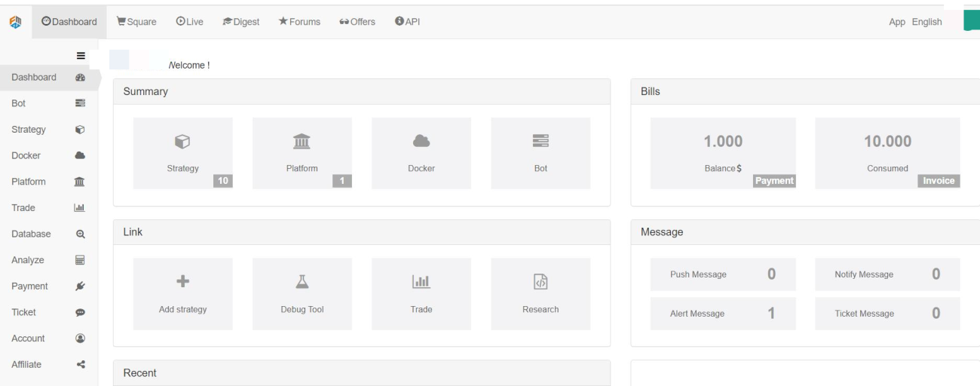Open the Dashboard top navigation tab
980x386 pixels.
(x=69, y=22)
